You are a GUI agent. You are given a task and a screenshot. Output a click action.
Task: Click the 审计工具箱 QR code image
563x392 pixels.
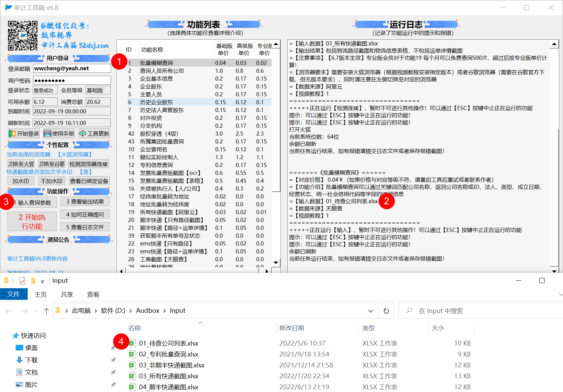tap(23, 36)
